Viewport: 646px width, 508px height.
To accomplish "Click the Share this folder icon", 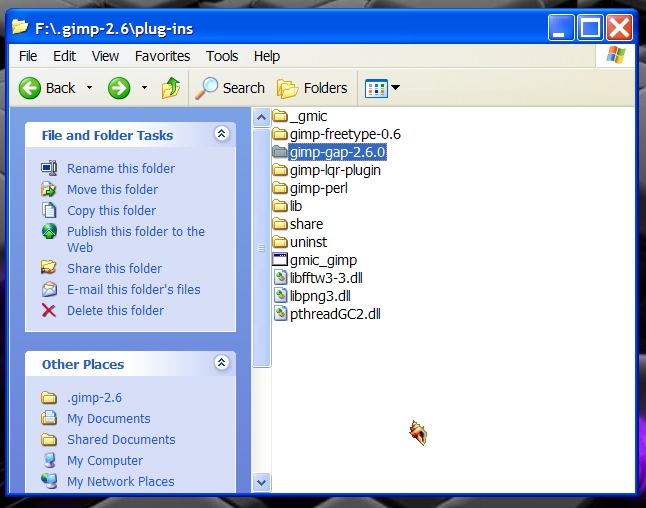I will point(49,268).
